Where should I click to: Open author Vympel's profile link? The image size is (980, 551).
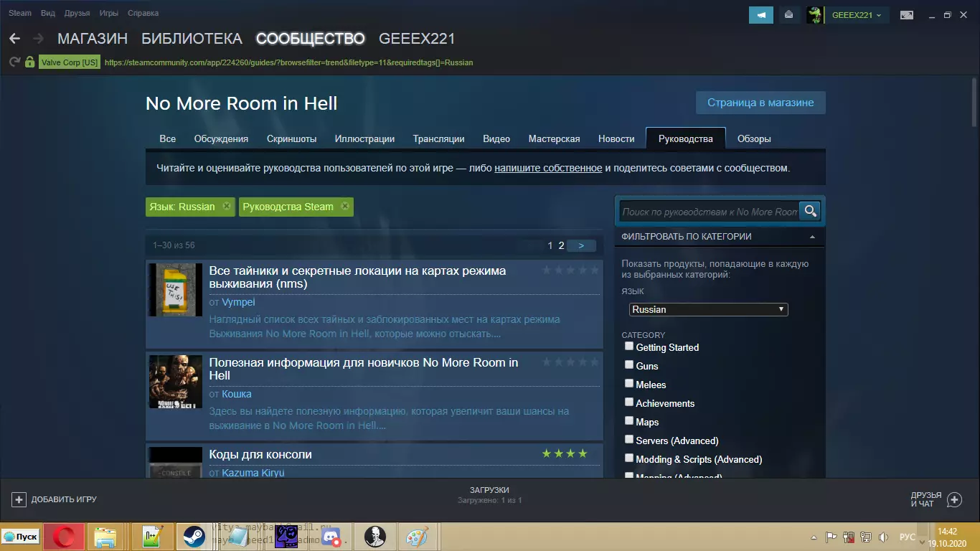[238, 303]
